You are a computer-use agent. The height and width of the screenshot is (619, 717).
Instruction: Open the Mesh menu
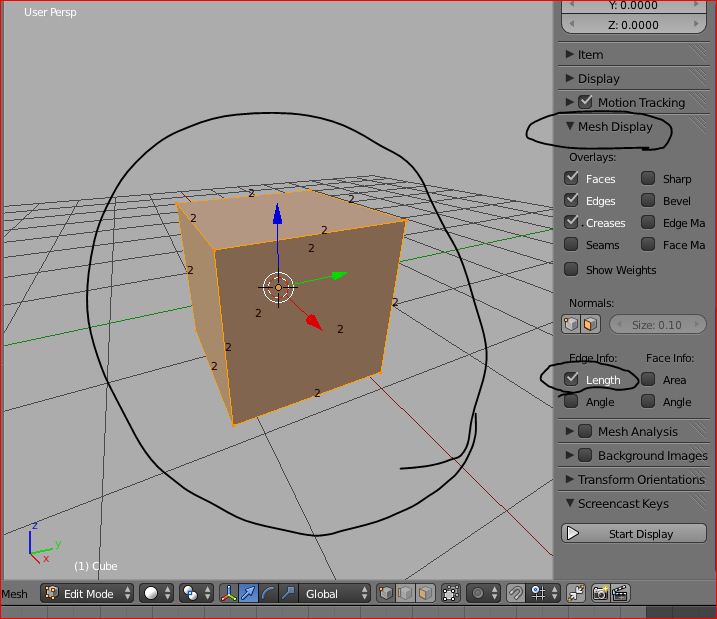click(x=15, y=593)
